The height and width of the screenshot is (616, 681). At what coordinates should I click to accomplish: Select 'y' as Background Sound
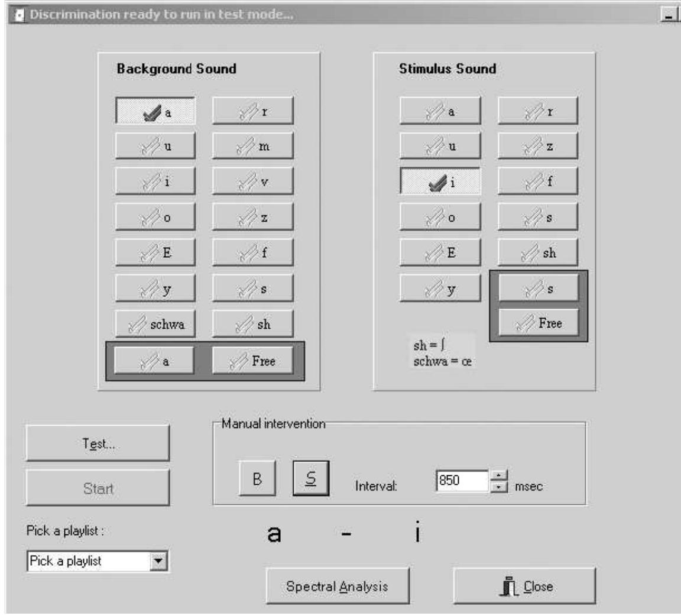point(155,288)
